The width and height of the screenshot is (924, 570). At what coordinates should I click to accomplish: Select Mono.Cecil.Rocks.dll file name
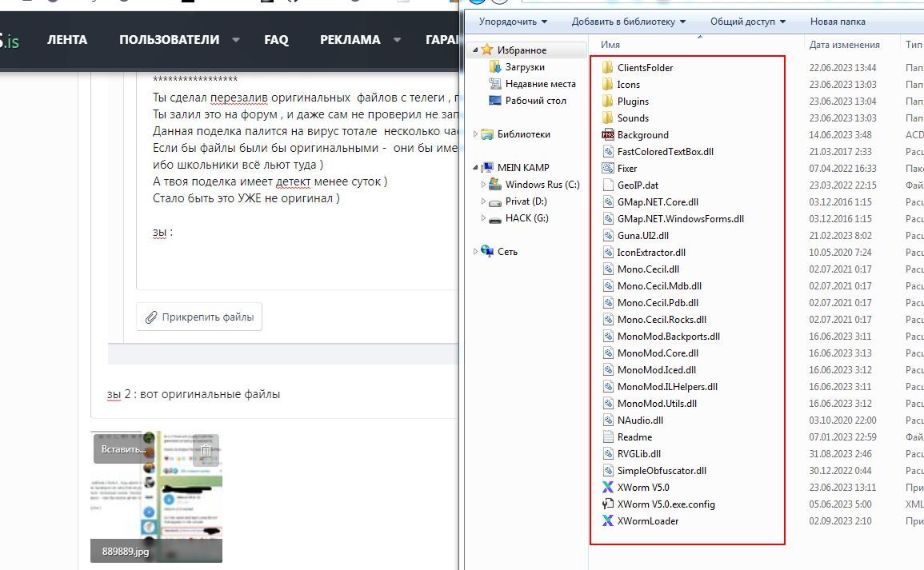pos(662,319)
